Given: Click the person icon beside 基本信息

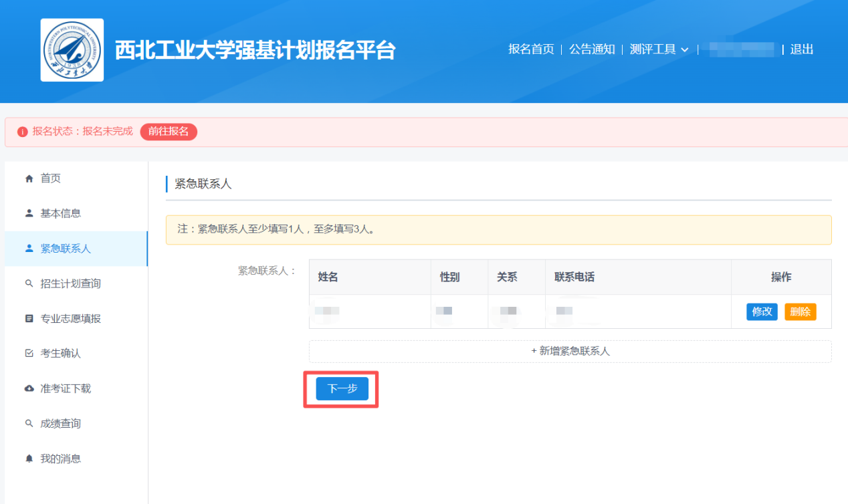Looking at the screenshot, I should click(x=29, y=213).
